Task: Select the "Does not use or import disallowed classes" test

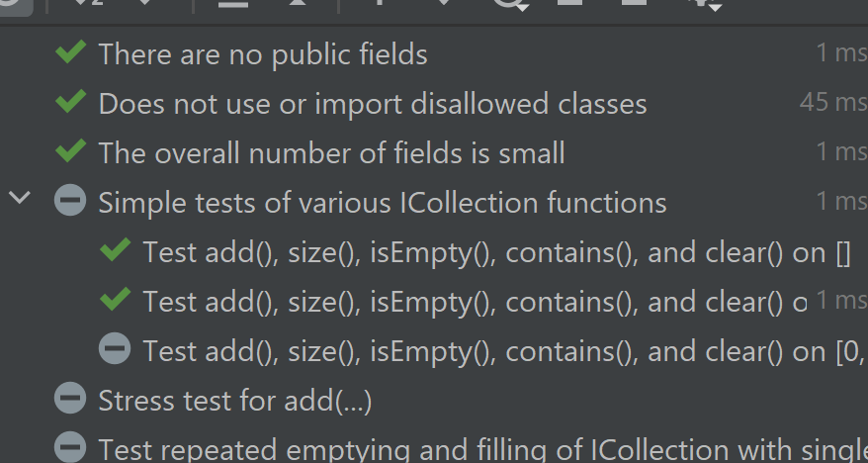Action: click(373, 104)
